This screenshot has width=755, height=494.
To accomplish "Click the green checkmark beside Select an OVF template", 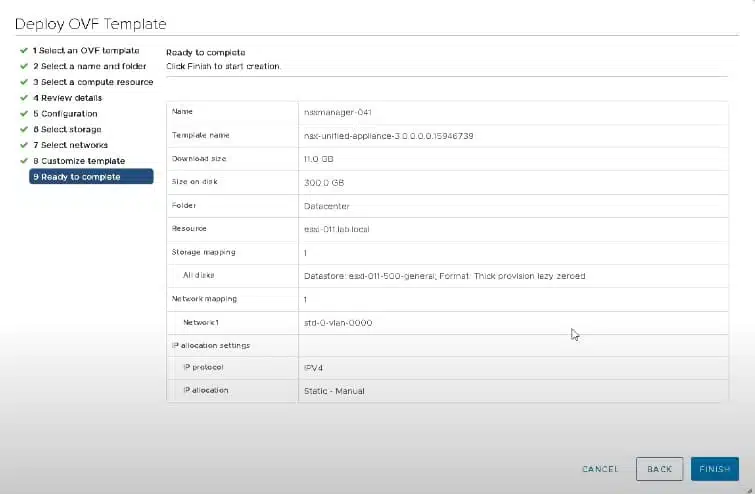I will (24, 51).
